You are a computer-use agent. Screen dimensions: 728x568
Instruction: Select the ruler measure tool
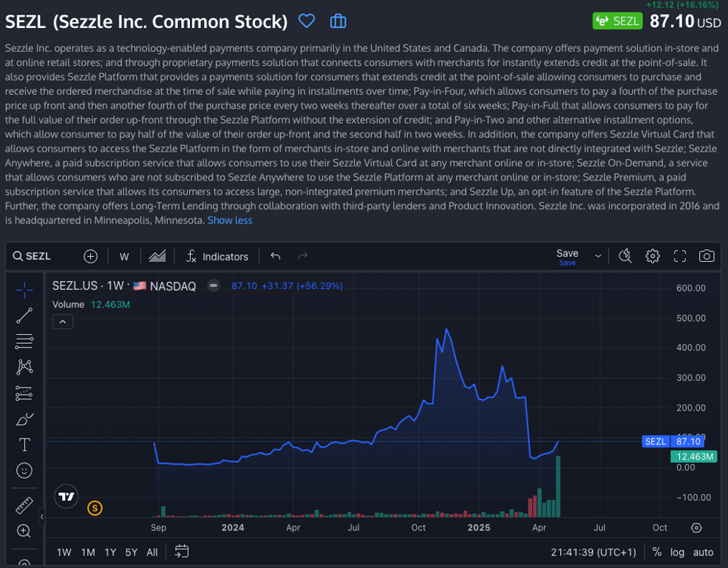(24, 506)
